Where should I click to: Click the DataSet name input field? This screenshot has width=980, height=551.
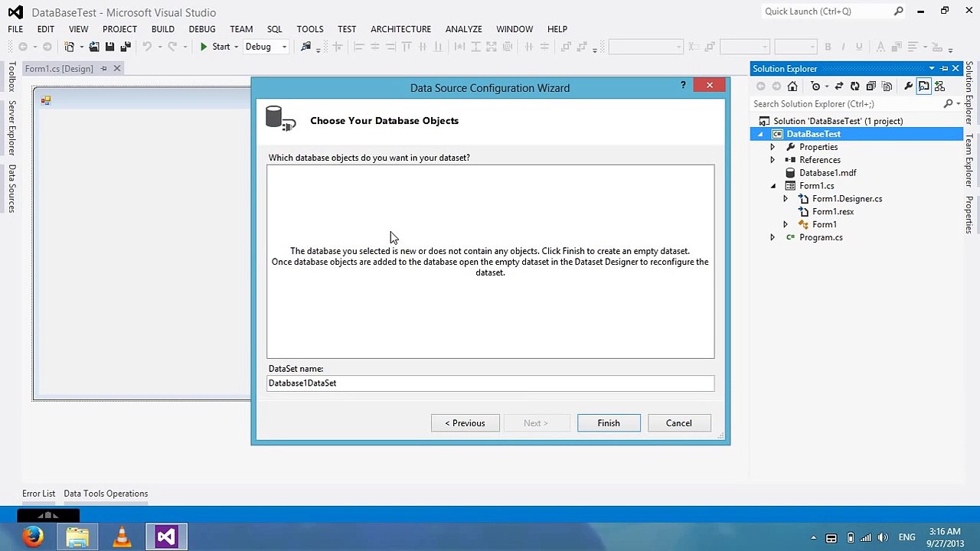(x=490, y=383)
